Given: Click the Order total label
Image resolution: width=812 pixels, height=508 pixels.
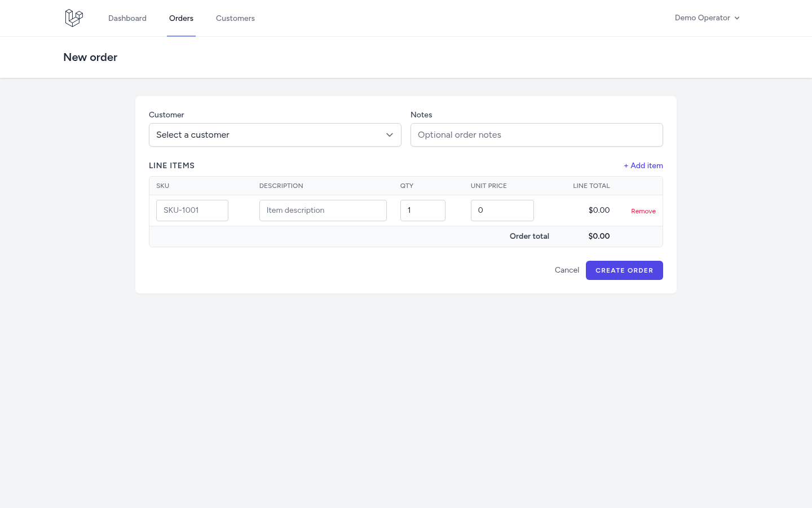Looking at the screenshot, I should click(x=529, y=237).
